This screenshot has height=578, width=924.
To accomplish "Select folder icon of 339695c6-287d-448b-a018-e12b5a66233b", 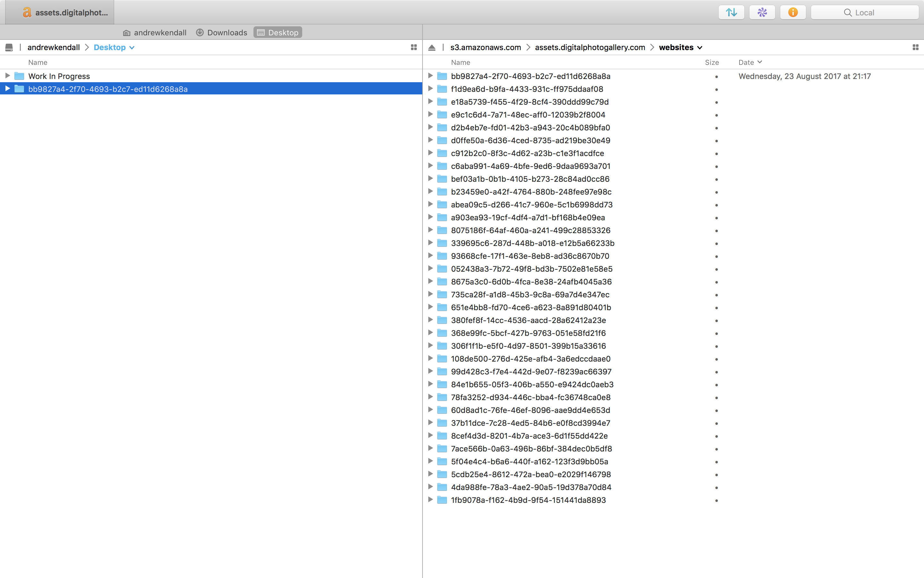I will click(442, 243).
